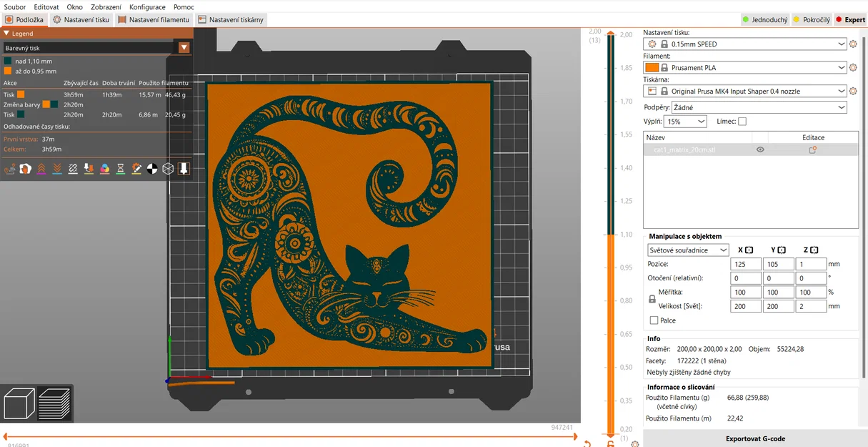Viewport: 868px width, 447px height.
Task: Click the Podložka tab cube icon
Action: [9, 20]
